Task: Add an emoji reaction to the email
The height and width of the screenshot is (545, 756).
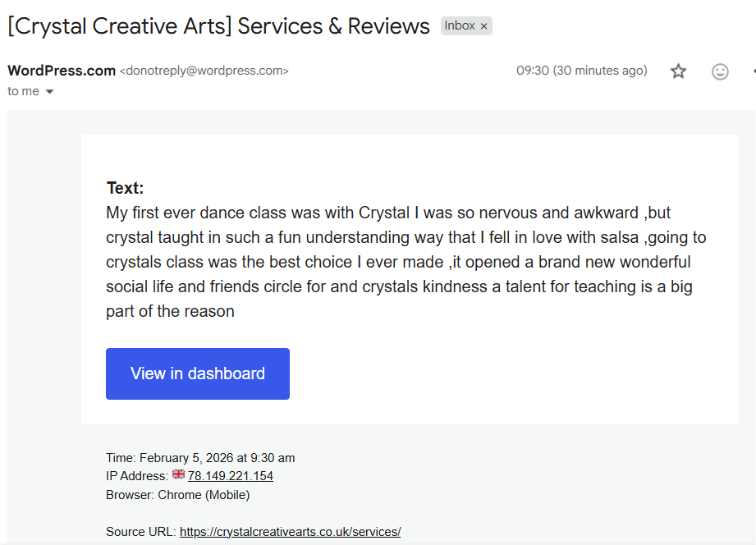Action: pos(720,71)
